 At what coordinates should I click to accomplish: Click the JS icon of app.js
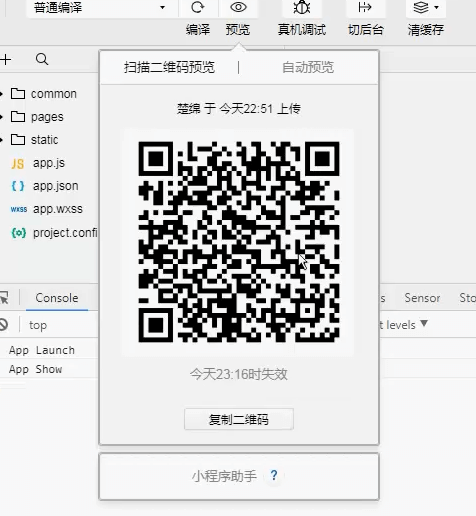click(18, 164)
